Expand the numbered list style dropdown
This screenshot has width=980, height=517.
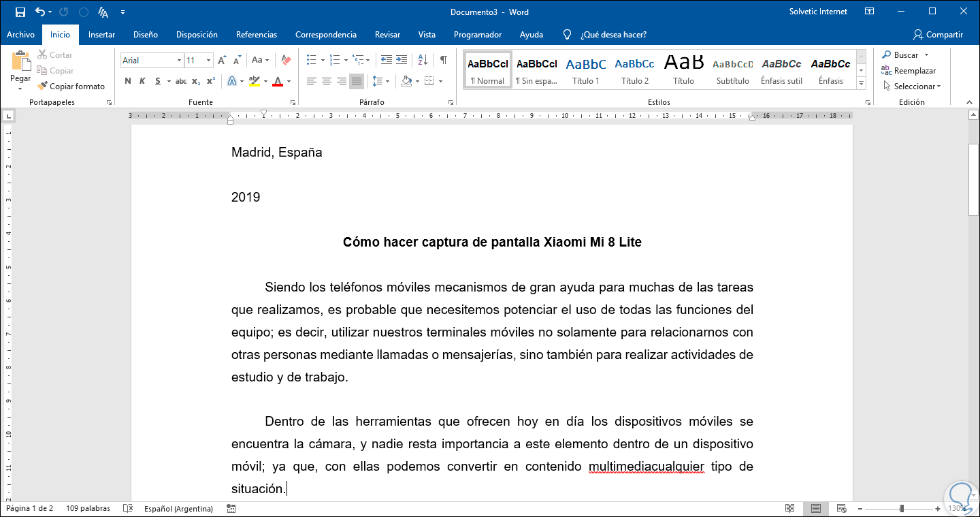(x=346, y=60)
